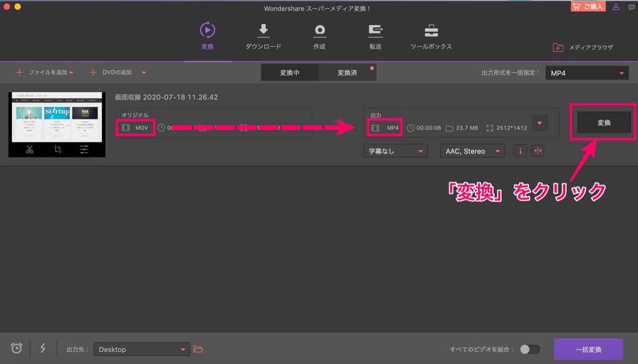Screen dimensions: 638x364
Task: Click the icon right of the info icon
Action: point(538,151)
